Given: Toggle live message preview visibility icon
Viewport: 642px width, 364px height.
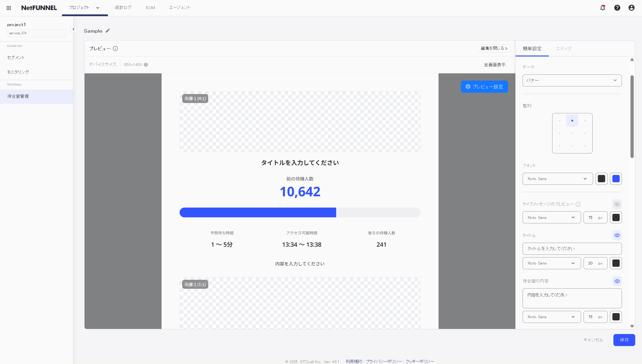Looking at the screenshot, I should [617, 204].
